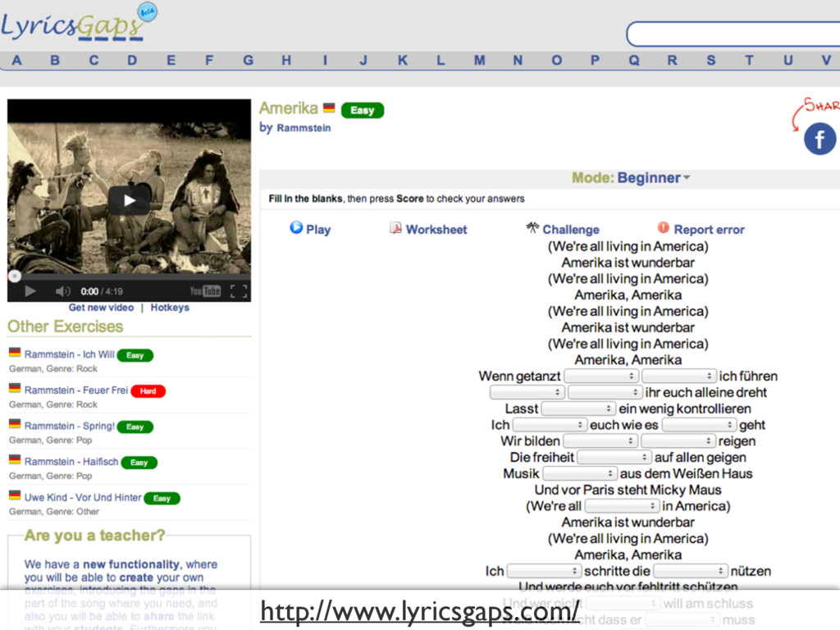Image resolution: width=840 pixels, height=630 pixels.
Task: Open blank after 'Die freiheit'
Action: coord(614,458)
